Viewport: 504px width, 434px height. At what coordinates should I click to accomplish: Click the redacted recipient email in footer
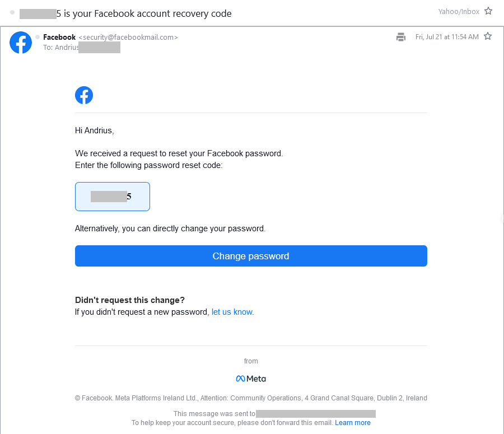[x=316, y=414]
